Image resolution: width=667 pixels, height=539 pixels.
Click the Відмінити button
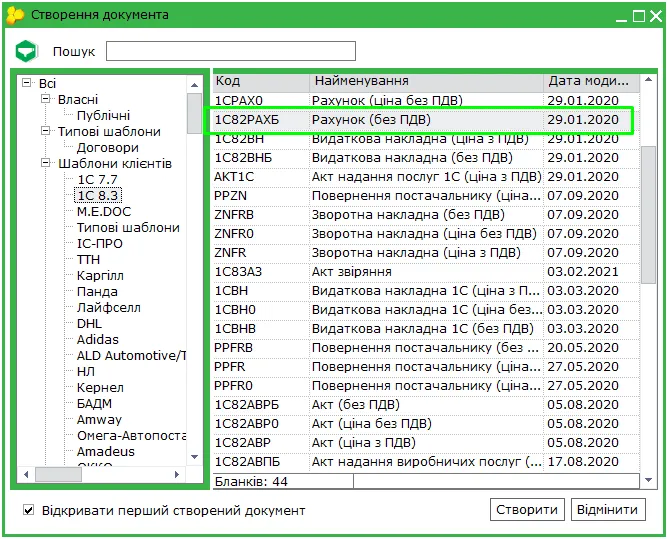pos(607,510)
